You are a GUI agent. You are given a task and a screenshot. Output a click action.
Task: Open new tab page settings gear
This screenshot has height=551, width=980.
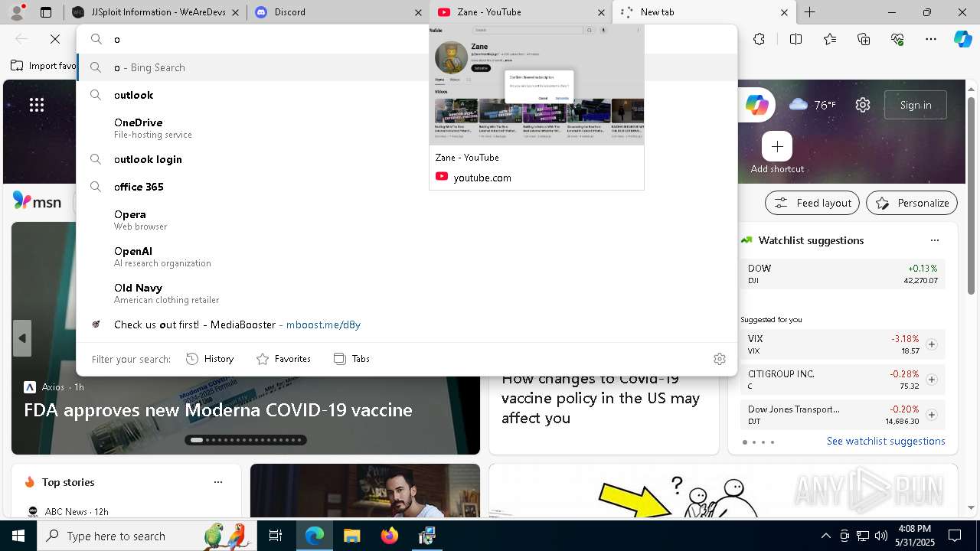point(863,105)
